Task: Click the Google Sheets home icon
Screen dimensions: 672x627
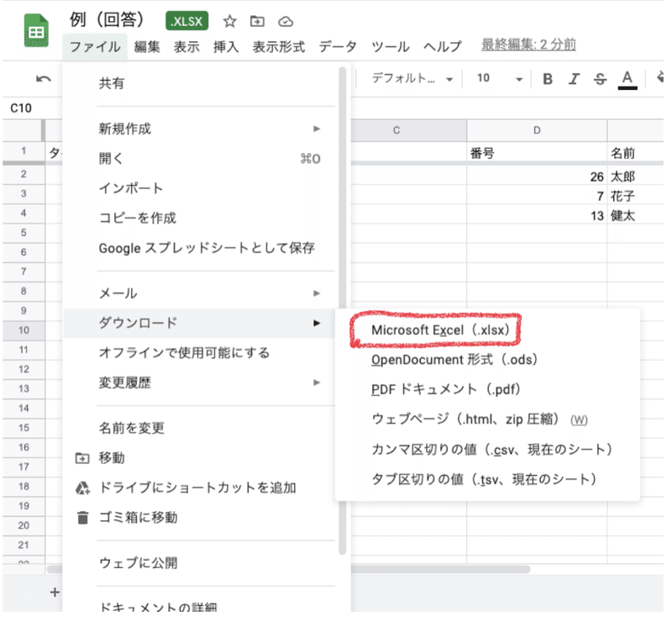Action: pyautogui.click(x=36, y=30)
